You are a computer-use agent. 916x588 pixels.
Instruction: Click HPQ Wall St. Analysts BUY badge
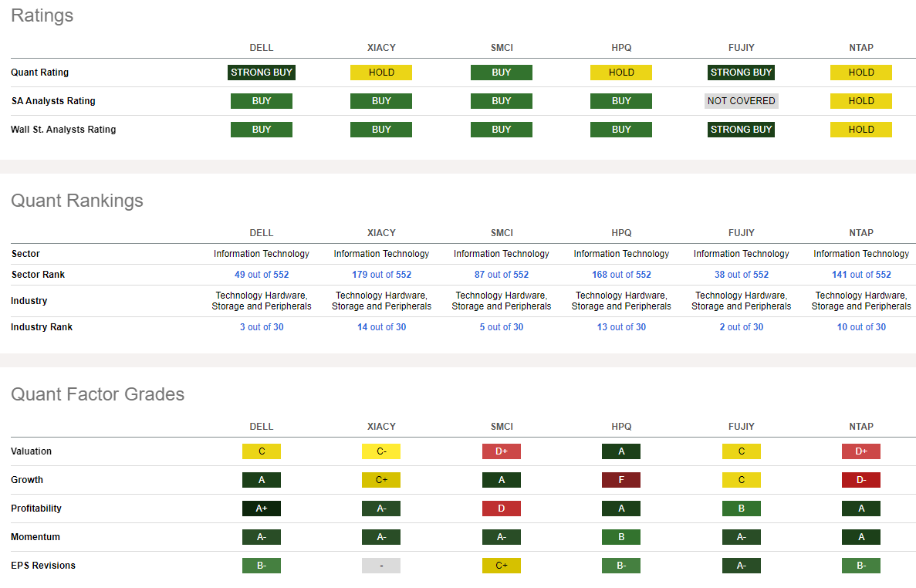click(621, 130)
